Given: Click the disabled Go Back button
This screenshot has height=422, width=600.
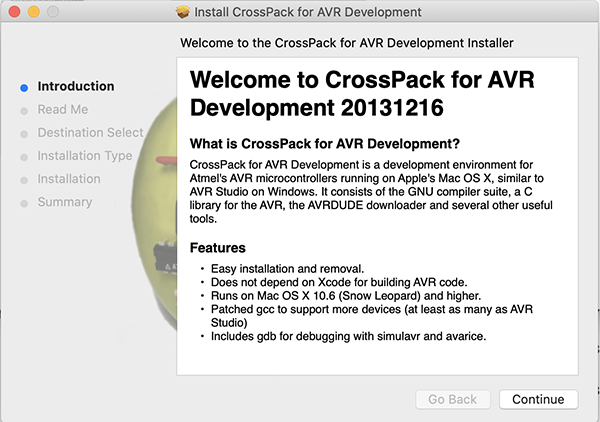Looking at the screenshot, I should tap(453, 399).
